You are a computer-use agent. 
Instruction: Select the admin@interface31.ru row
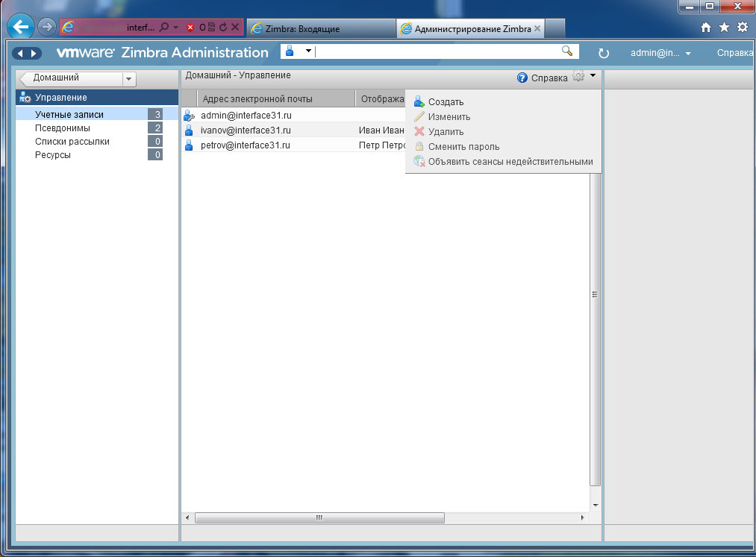[293, 116]
